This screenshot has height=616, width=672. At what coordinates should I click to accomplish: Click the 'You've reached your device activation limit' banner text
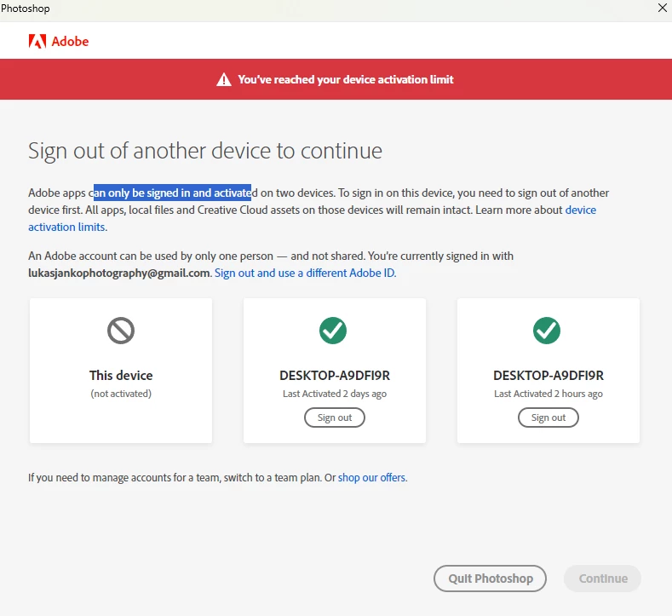pos(346,80)
